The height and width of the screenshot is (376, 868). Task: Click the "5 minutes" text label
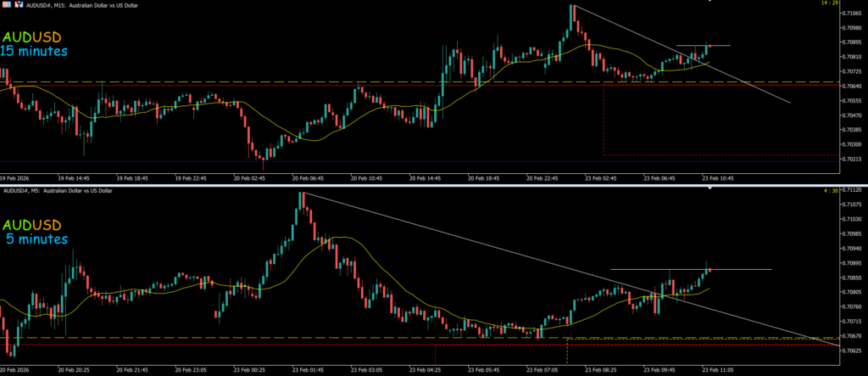[34, 239]
